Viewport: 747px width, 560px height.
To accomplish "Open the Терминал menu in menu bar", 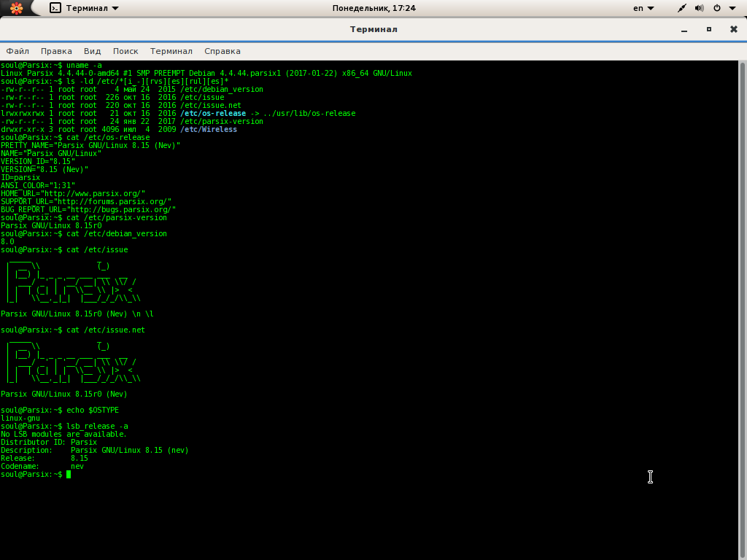I will 171,51.
